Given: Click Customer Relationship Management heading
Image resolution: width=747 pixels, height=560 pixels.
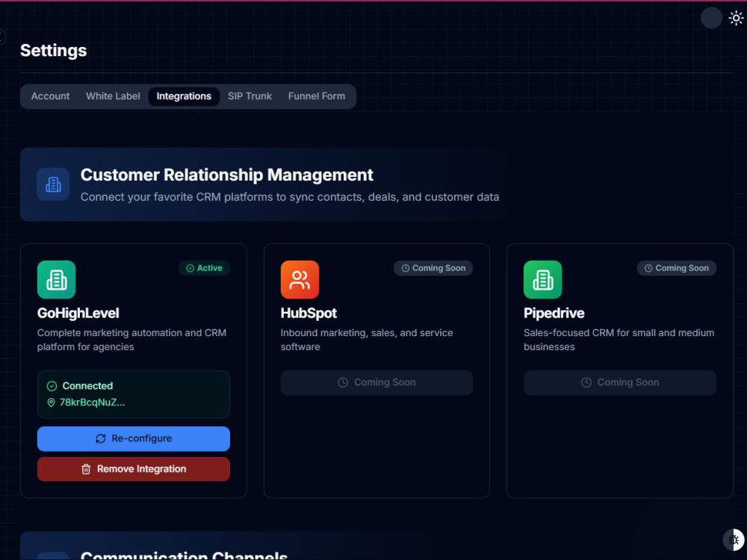Looking at the screenshot, I should (x=227, y=175).
